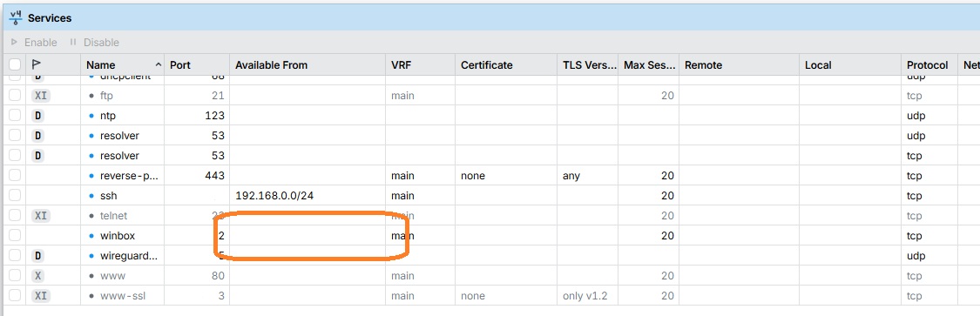This screenshot has width=980, height=316.
Task: Click the XI flag on ftp row
Action: 41,96
